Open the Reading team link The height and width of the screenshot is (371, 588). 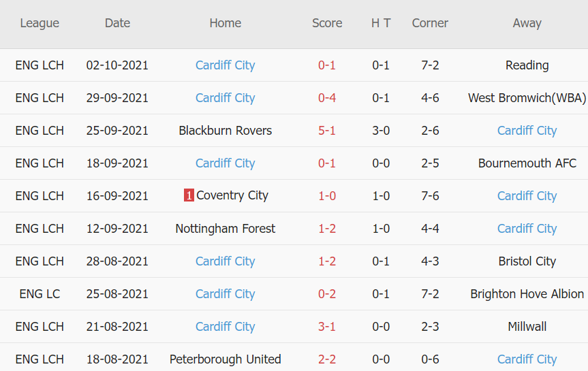coord(527,65)
